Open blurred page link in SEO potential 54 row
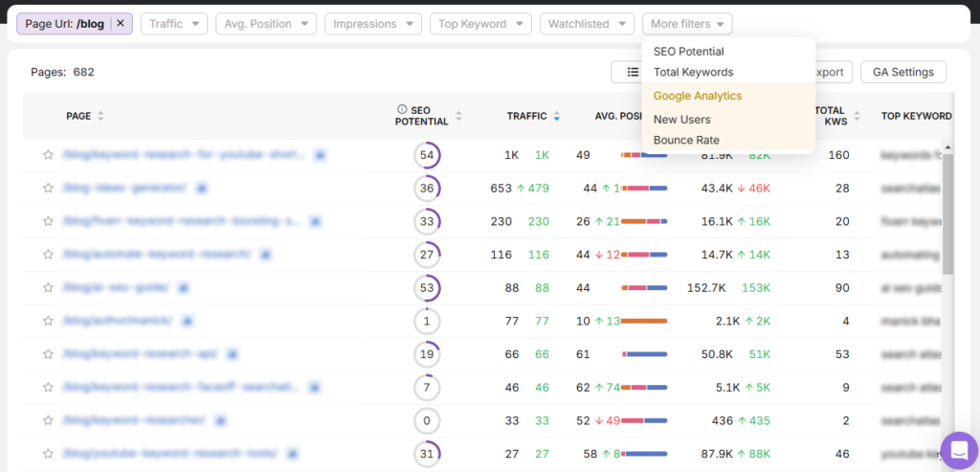The image size is (980, 472). click(184, 154)
